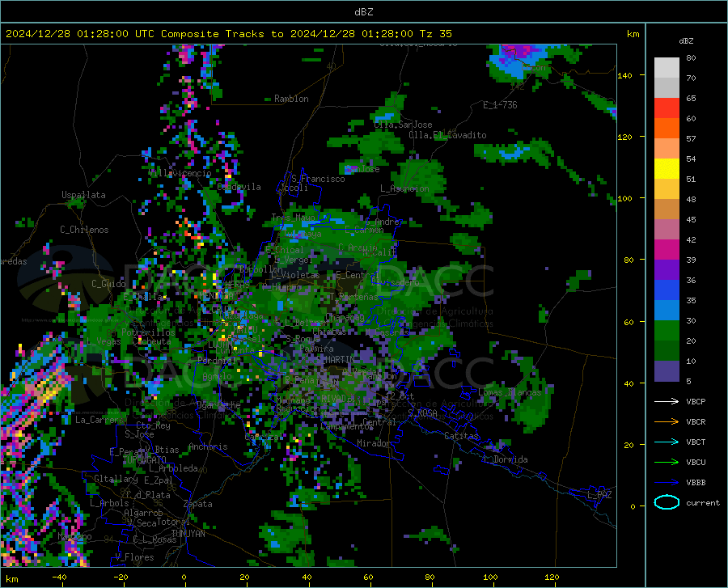Click the '120' tick on bottom km axis
The height and width of the screenshot is (588, 728).
pos(552,577)
